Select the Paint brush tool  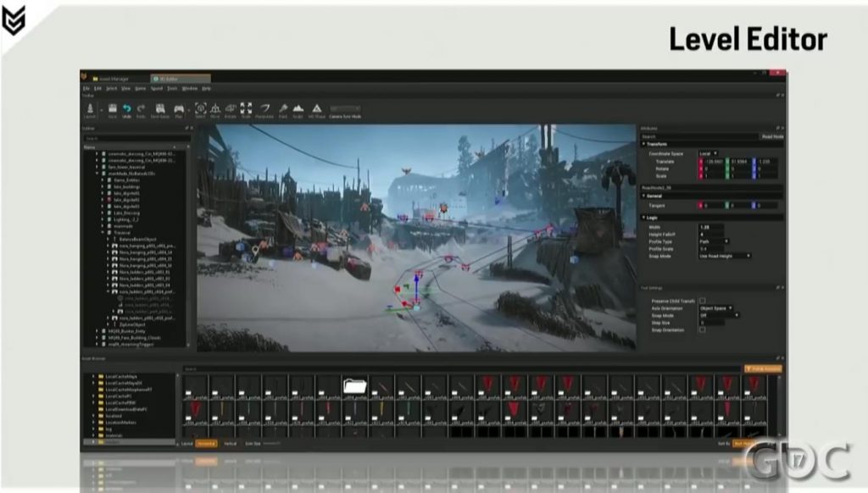[x=283, y=109]
